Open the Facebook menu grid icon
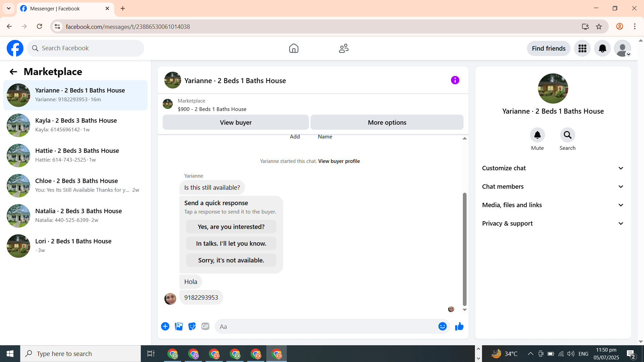Viewport: 644px width, 362px height. 582,49
